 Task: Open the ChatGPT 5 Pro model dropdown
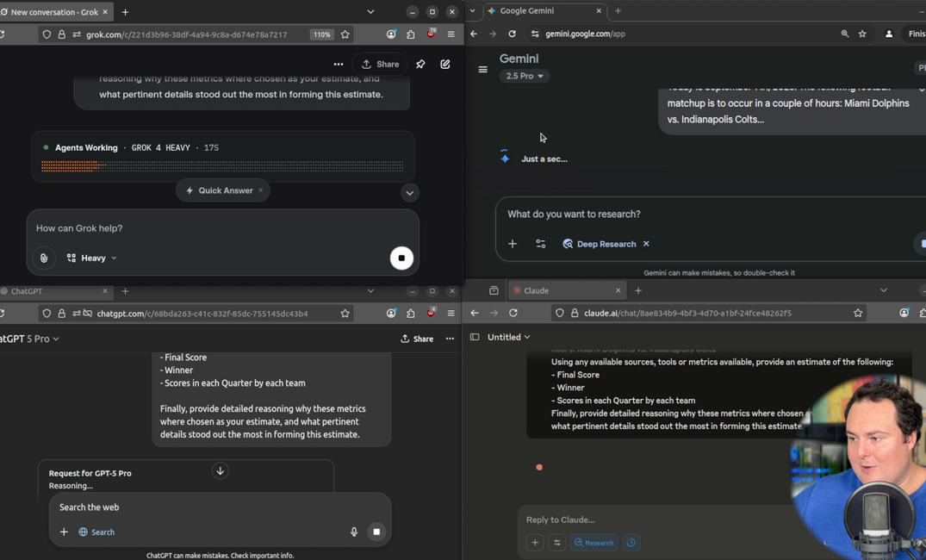(29, 339)
